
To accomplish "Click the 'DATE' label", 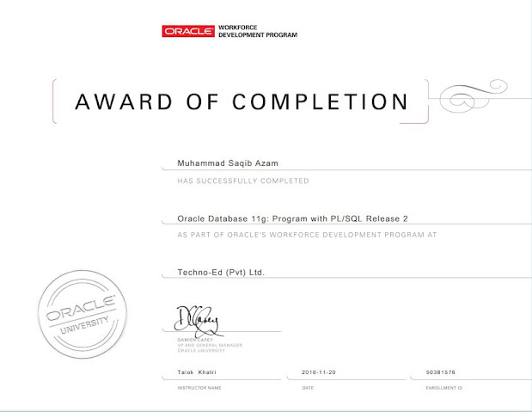I will pyautogui.click(x=308, y=388).
